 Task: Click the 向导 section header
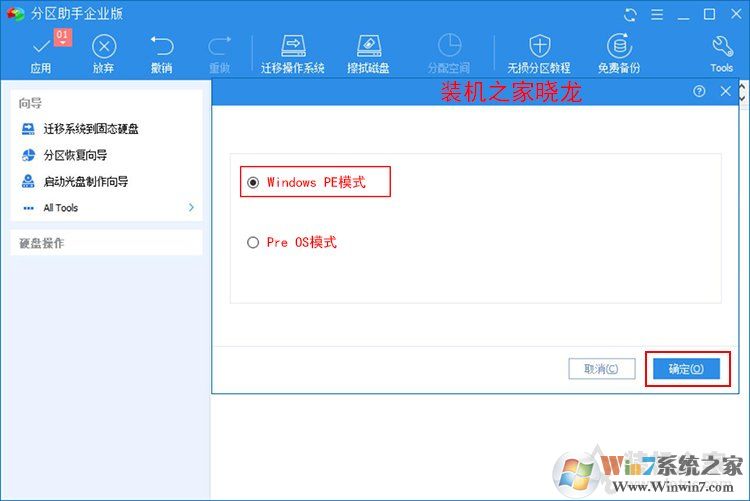coord(30,103)
